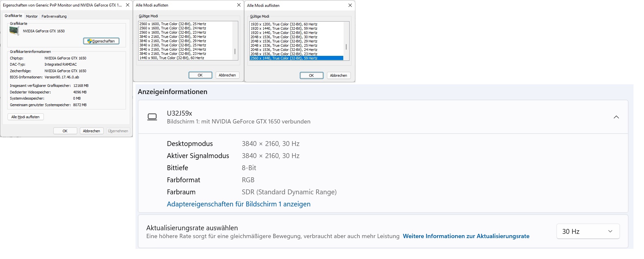Open Weitere Informationen zur Aktualisierungsrate link
Screen dimensions: 644x259
[466, 236]
